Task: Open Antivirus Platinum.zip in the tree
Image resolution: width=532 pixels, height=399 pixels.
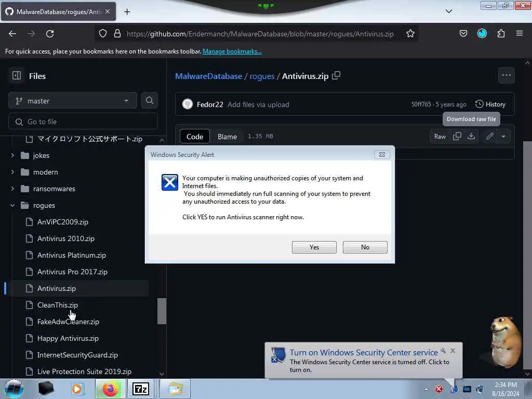Action: tap(72, 255)
